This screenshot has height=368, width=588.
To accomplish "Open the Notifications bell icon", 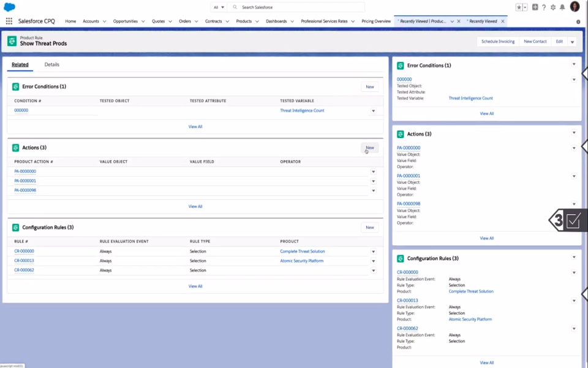I will 562,7.
